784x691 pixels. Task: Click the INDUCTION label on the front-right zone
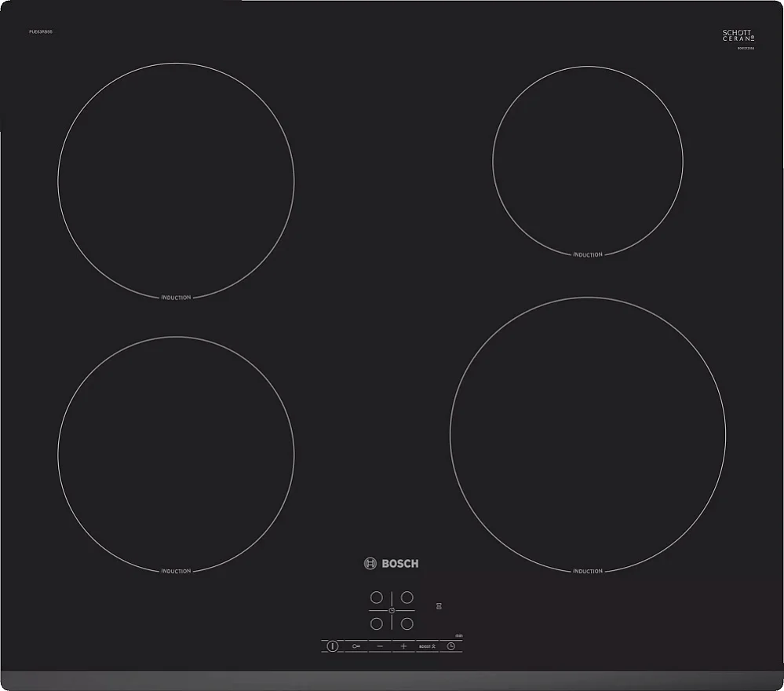click(588, 571)
